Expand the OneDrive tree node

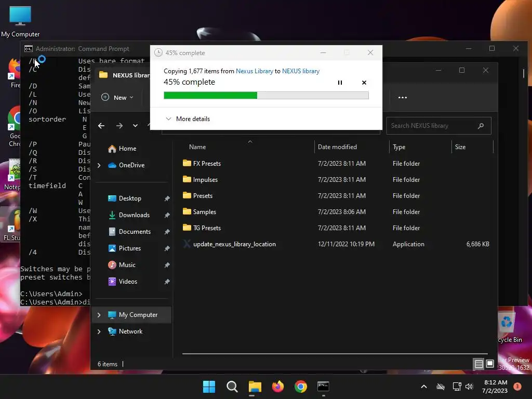(99, 165)
